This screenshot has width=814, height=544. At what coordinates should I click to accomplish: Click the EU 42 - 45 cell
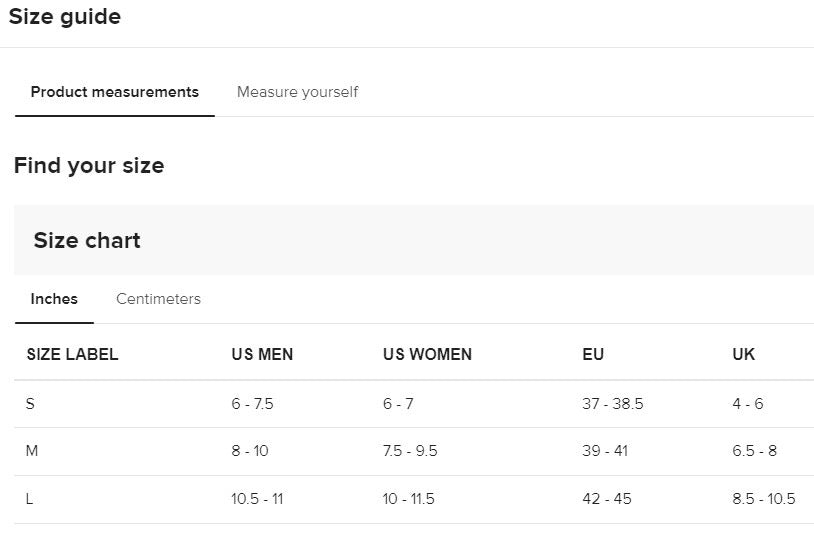click(x=607, y=499)
